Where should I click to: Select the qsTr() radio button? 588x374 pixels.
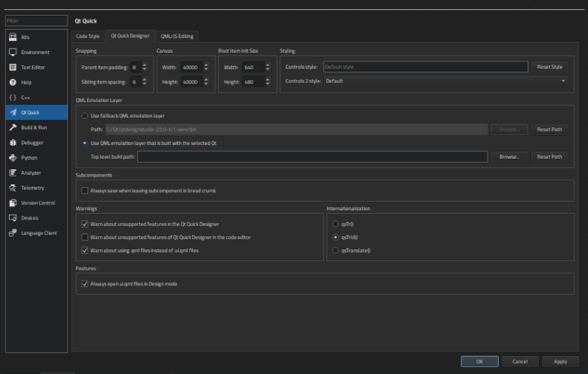[x=336, y=223]
